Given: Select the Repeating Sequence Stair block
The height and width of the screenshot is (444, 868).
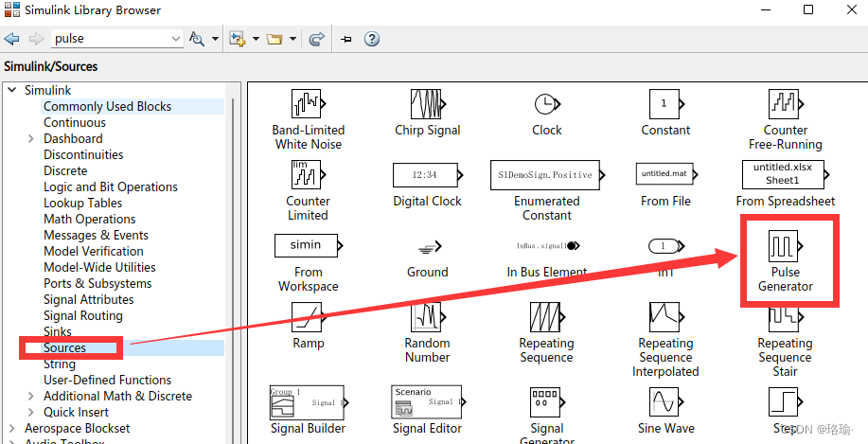Looking at the screenshot, I should 786,318.
